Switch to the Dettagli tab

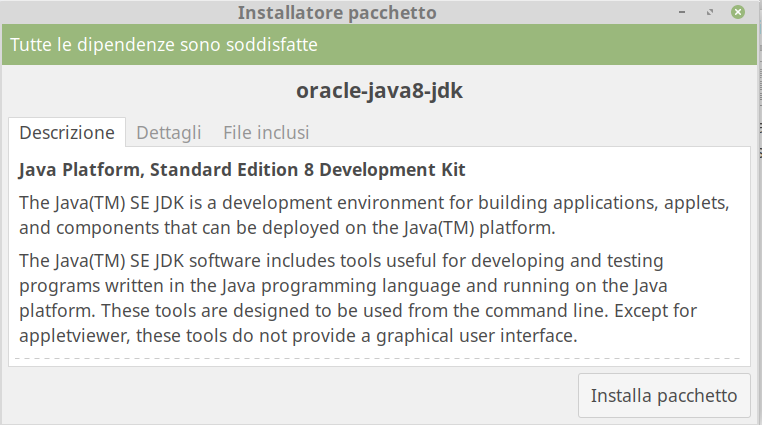point(168,132)
